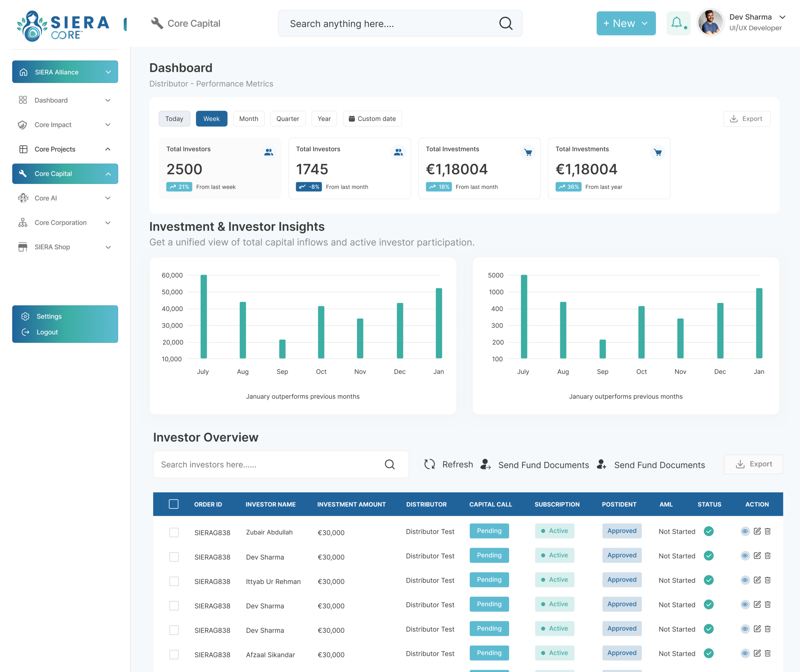Open Settings from the sidebar
800x672 pixels.
49,316
